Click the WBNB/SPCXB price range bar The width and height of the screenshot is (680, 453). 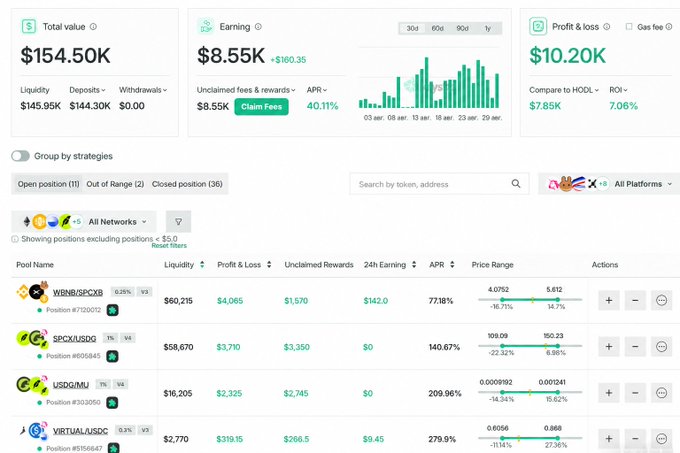(x=530, y=300)
